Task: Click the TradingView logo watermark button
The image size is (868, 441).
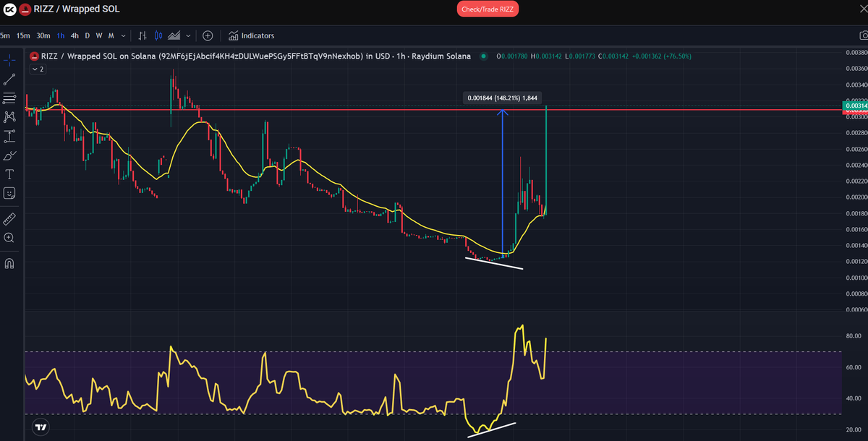Action: point(41,427)
